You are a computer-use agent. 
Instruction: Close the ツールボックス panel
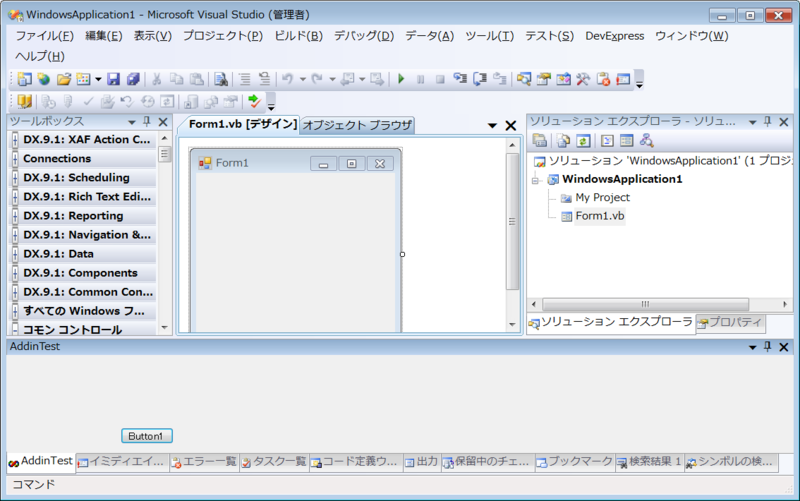pos(163,122)
